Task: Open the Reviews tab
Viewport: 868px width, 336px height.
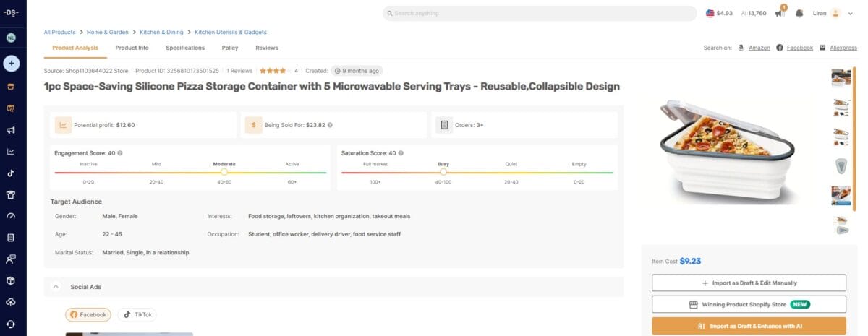Action: coord(267,48)
